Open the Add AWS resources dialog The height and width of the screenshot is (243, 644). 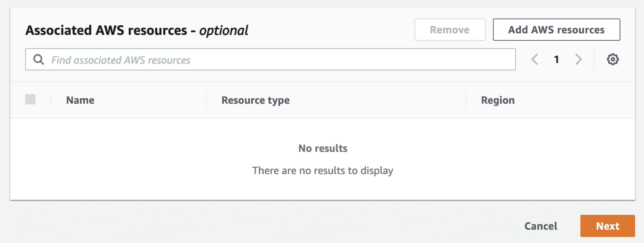pyautogui.click(x=556, y=29)
